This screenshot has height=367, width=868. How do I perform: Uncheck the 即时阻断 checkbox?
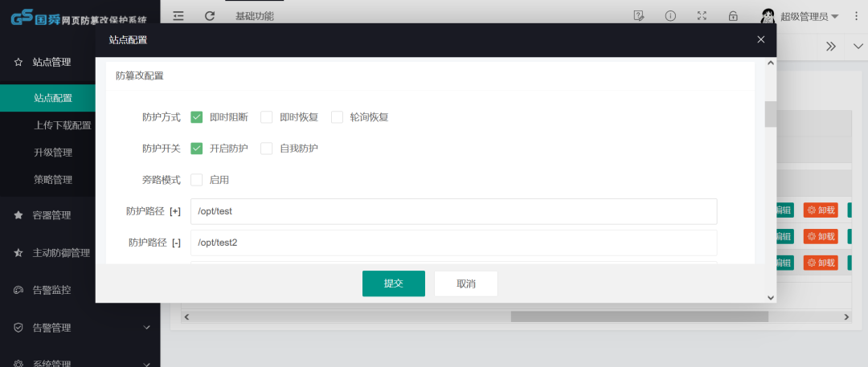coord(196,117)
